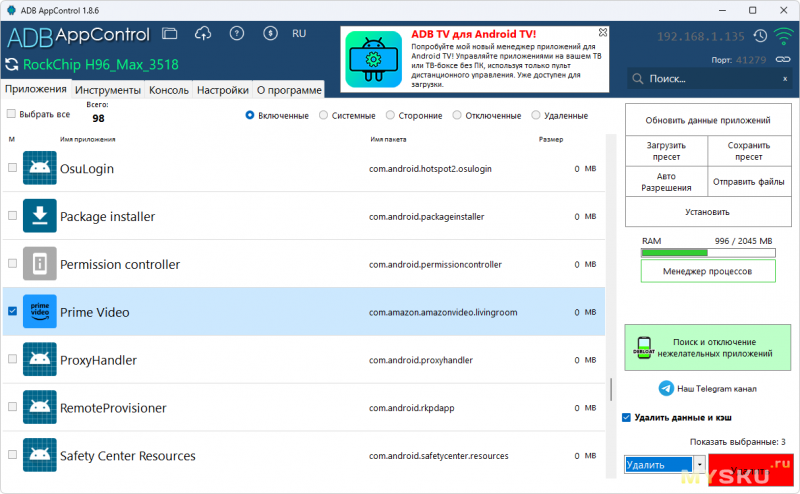800x494 pixels.
Task: Check the OsuLogin row checkbox
Action: (x=13, y=167)
